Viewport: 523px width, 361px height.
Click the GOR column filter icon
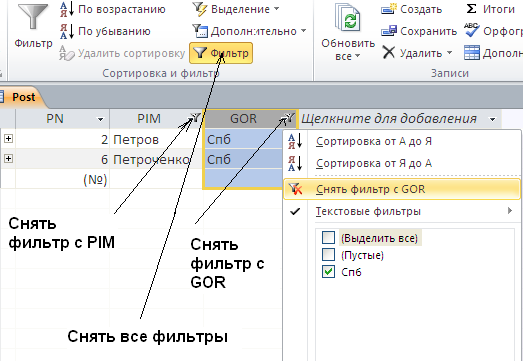point(290,118)
